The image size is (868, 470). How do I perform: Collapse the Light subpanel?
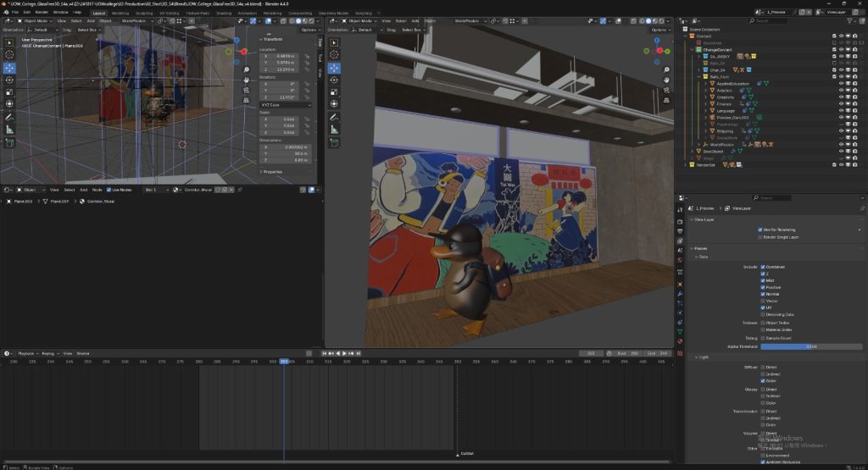(704, 357)
